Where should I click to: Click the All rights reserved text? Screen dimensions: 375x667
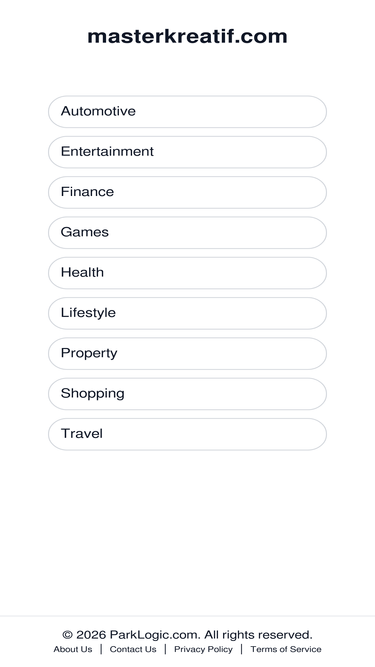click(x=258, y=635)
